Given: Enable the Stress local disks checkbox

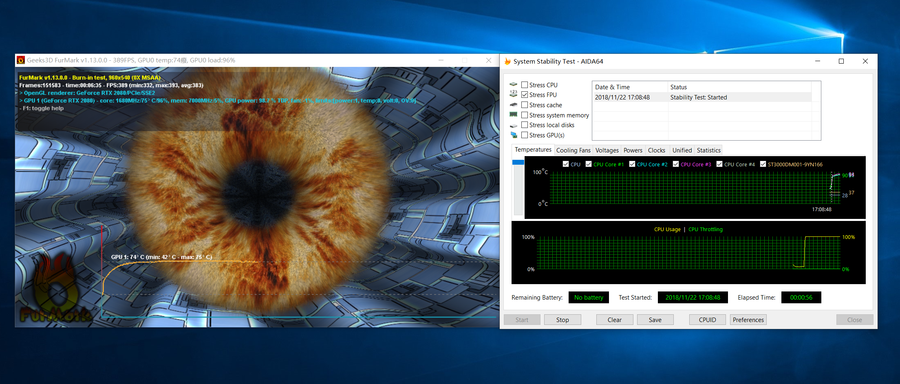Looking at the screenshot, I should pos(524,125).
